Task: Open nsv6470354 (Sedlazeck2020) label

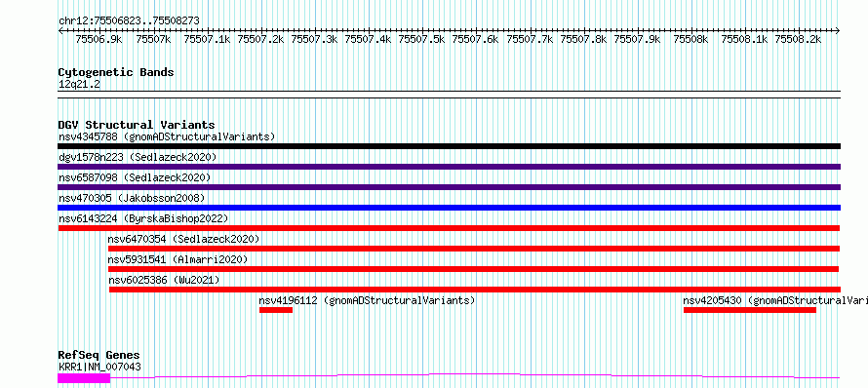Action: (x=183, y=239)
